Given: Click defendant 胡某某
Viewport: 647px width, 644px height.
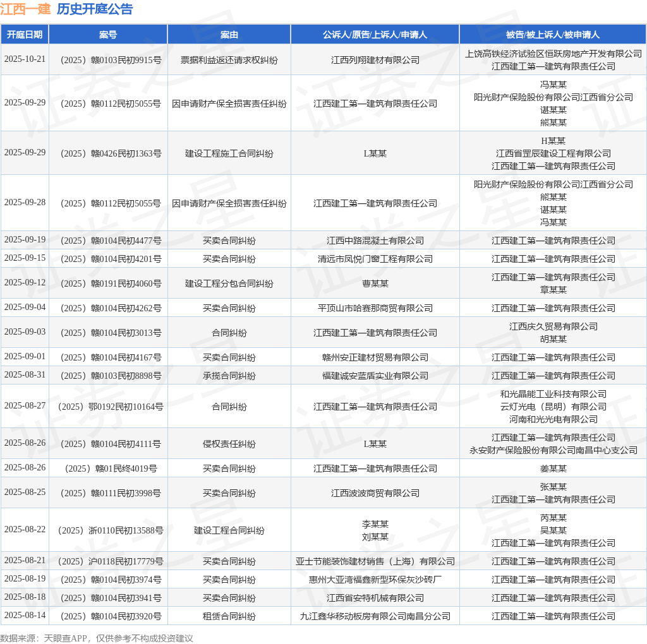Looking at the screenshot, I should point(553,339).
